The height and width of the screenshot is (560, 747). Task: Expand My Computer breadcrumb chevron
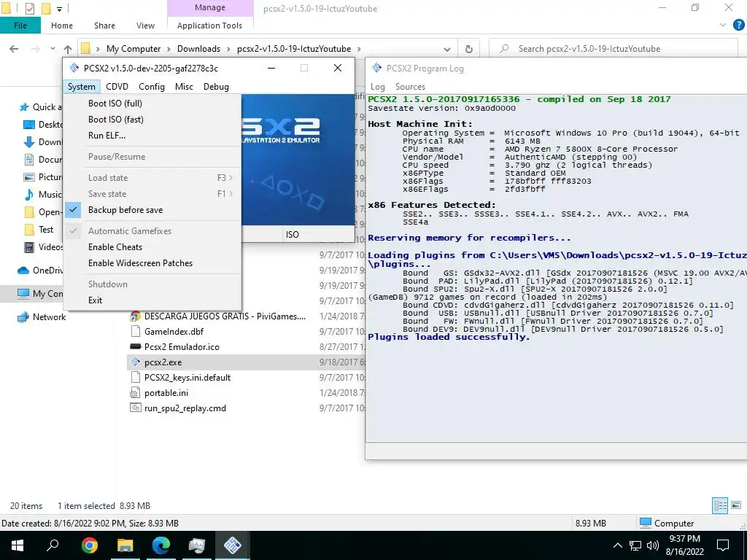(169, 49)
